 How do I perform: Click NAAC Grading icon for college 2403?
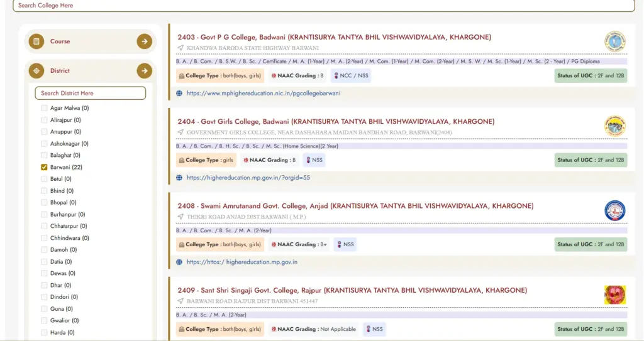pyautogui.click(x=274, y=76)
